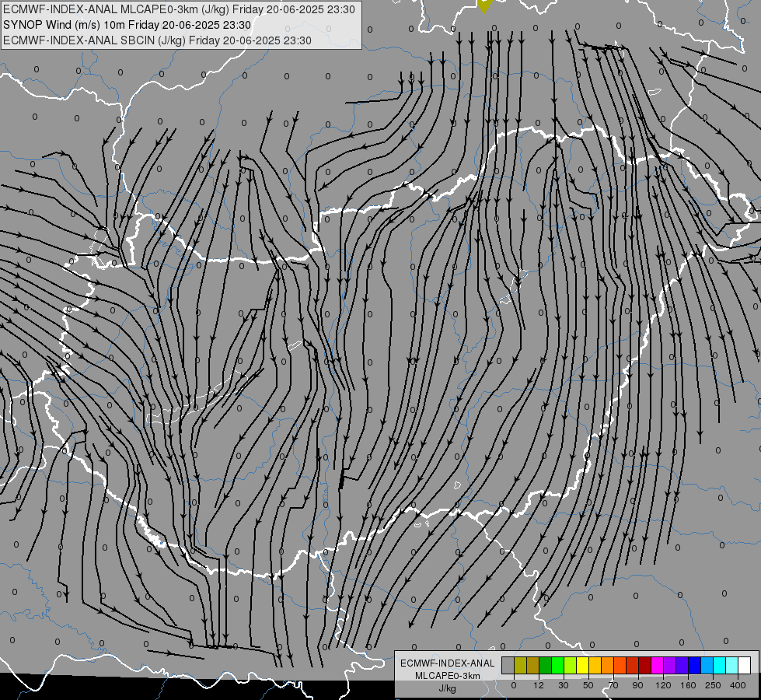Select the legend scale value '250'
Image resolution: width=761 pixels, height=700 pixels.
click(x=713, y=685)
